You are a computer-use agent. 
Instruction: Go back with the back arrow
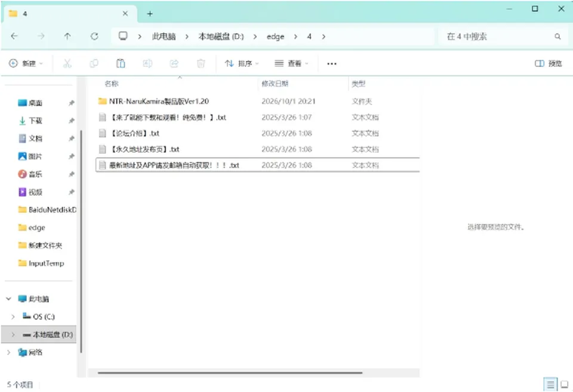click(x=14, y=36)
